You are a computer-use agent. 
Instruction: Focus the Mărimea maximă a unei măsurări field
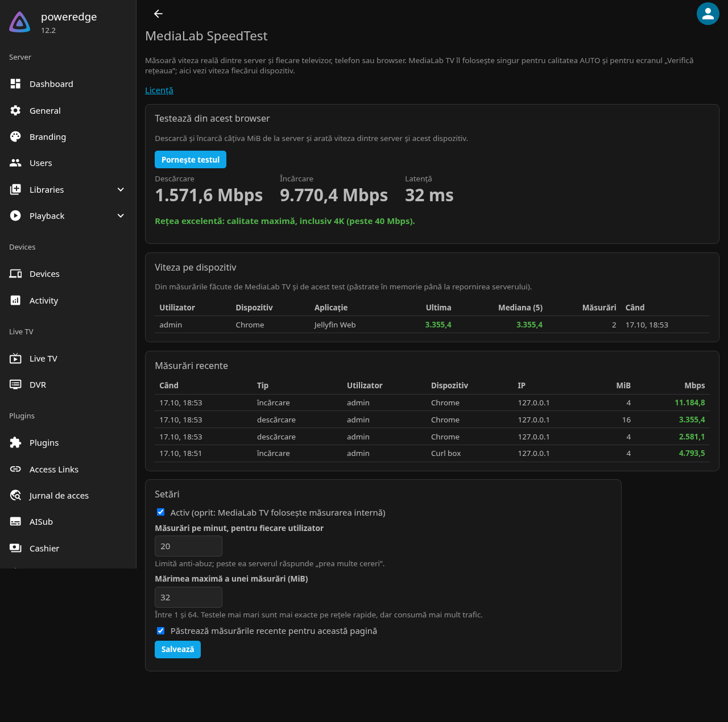(x=188, y=597)
